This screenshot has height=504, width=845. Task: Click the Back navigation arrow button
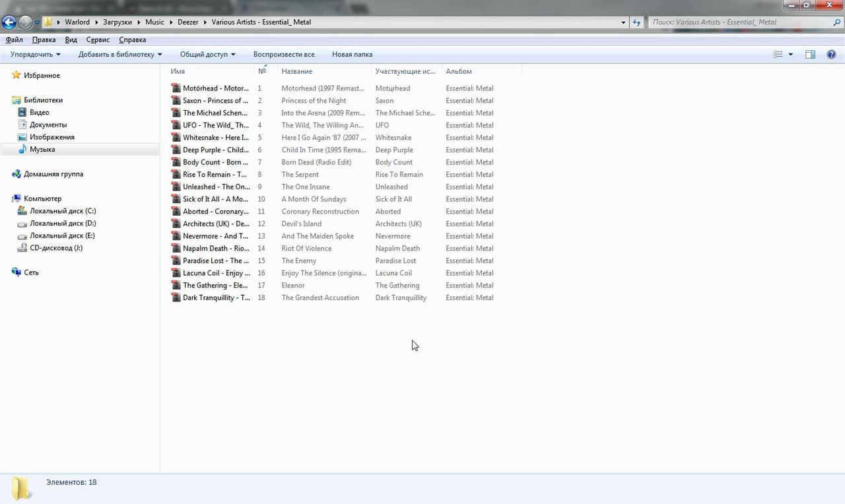click(9, 22)
